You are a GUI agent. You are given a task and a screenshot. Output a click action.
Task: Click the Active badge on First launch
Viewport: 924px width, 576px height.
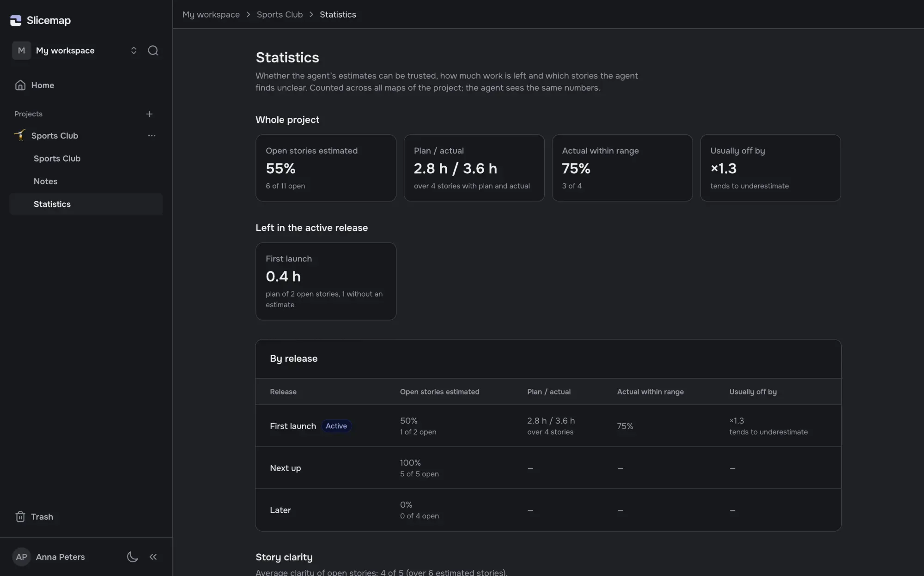pyautogui.click(x=336, y=426)
